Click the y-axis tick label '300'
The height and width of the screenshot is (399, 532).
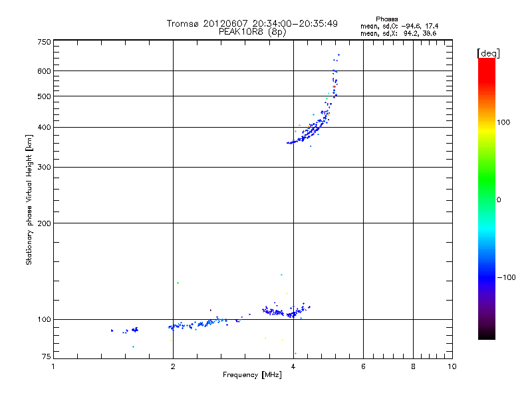tap(44, 168)
